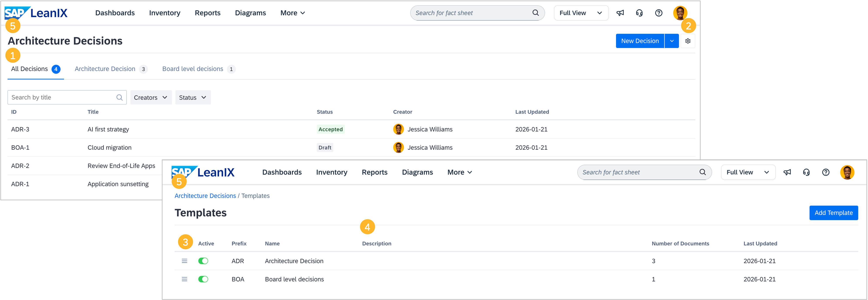Select the Architecture Decision tab
Viewport: 868px width, 300px height.
(105, 69)
